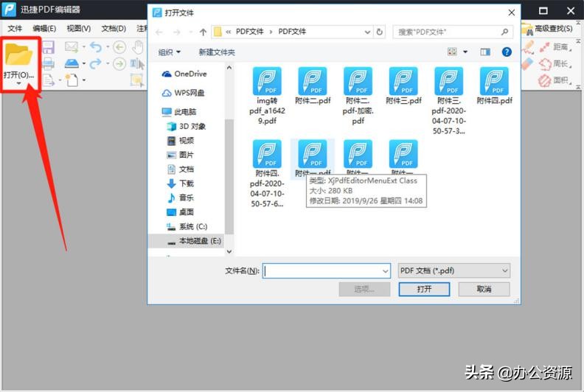This screenshot has height=392, width=584.
Task: Select 3D 对象 folder
Action: click(187, 126)
